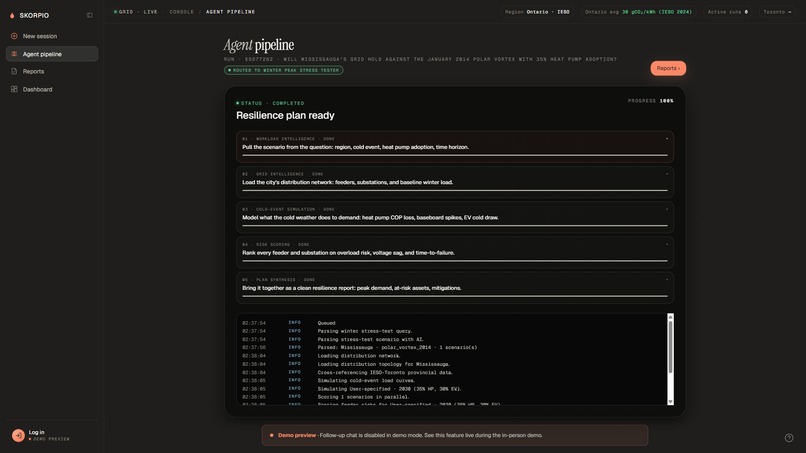Click the Region Ontario IESO pill
Image resolution: width=806 pixels, height=453 pixels.
[537, 12]
